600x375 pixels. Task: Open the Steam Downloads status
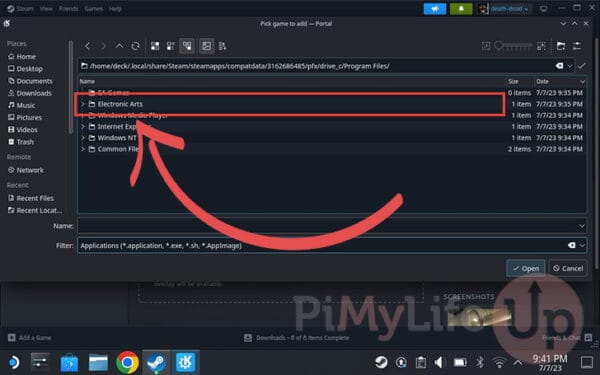coord(297,338)
